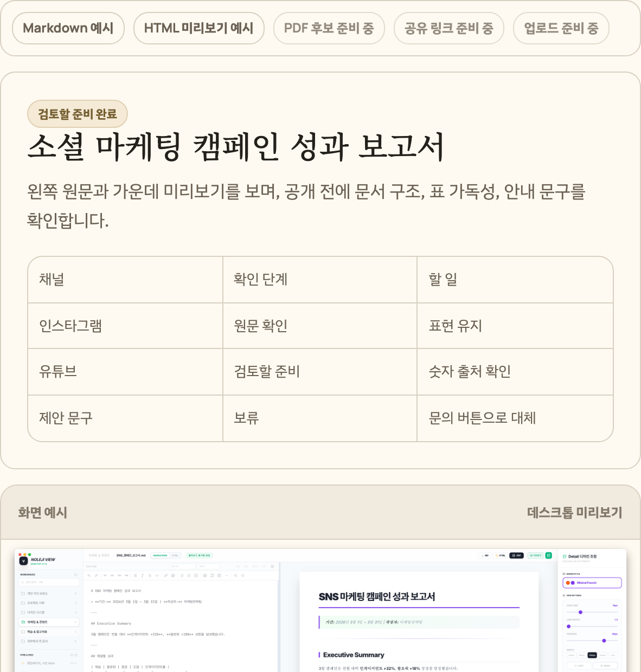Click the font size slider in the screenshot

(x=592, y=612)
